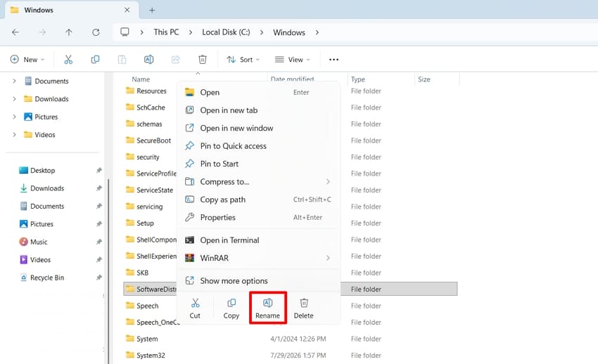Select Copy in the context menu bottom bar
The image size is (598, 364).
[x=231, y=308]
